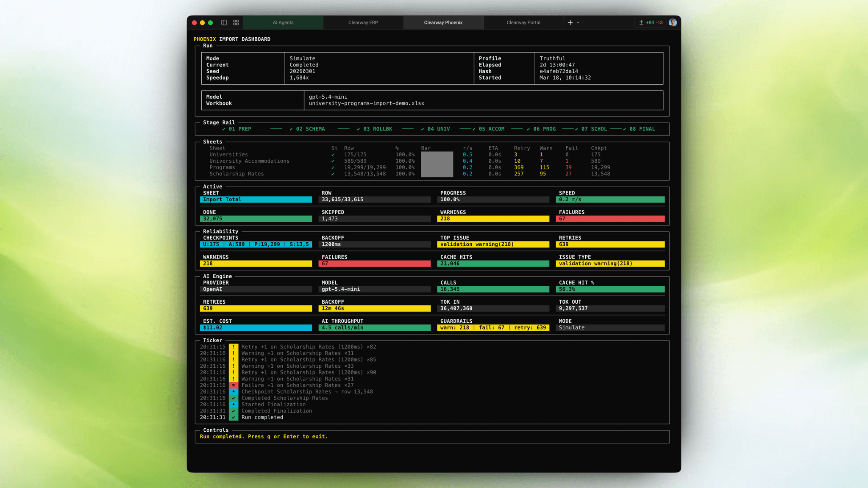The height and width of the screenshot is (488, 868).
Task: Select the Checkpoint Scholarship Rates dot icon
Action: 234,392
